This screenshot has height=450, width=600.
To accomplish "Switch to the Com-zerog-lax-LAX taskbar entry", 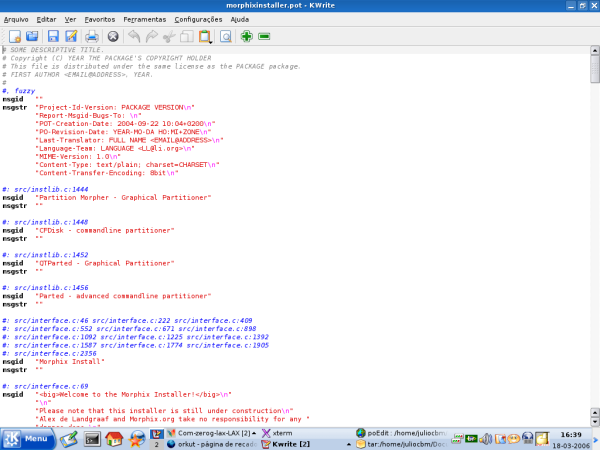I will coord(214,433).
